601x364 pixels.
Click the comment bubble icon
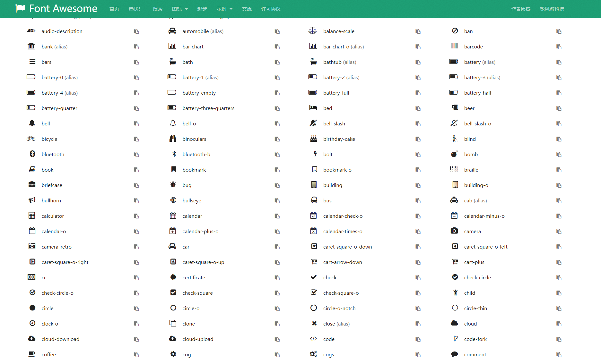click(x=454, y=354)
